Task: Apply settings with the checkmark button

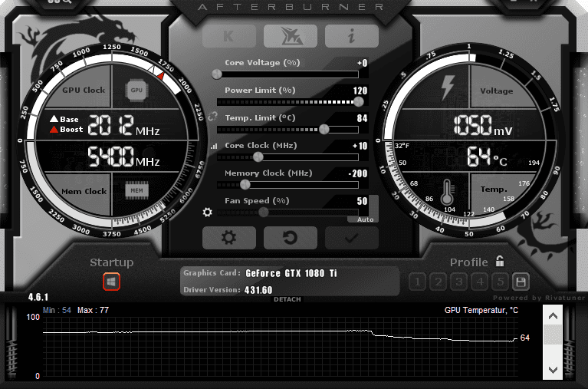Action: pos(352,238)
